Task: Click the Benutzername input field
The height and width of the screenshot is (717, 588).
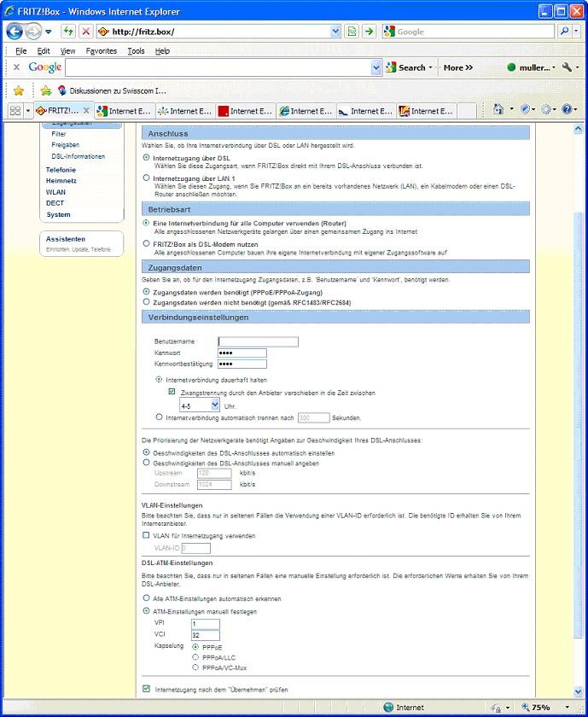Action: pyautogui.click(x=258, y=341)
